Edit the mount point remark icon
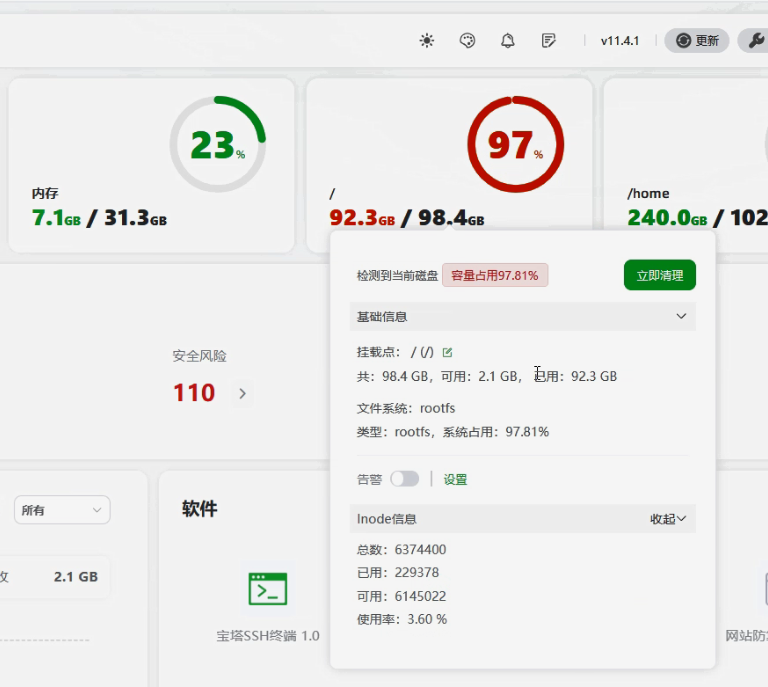Screen dimensions: 768x687 [x=447, y=352]
